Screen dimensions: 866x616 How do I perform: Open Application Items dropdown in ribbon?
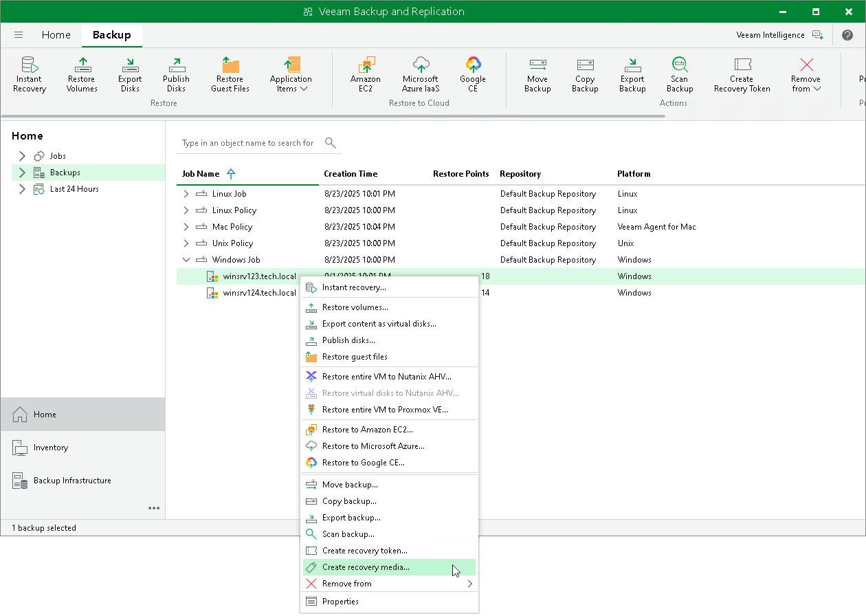coord(291,75)
